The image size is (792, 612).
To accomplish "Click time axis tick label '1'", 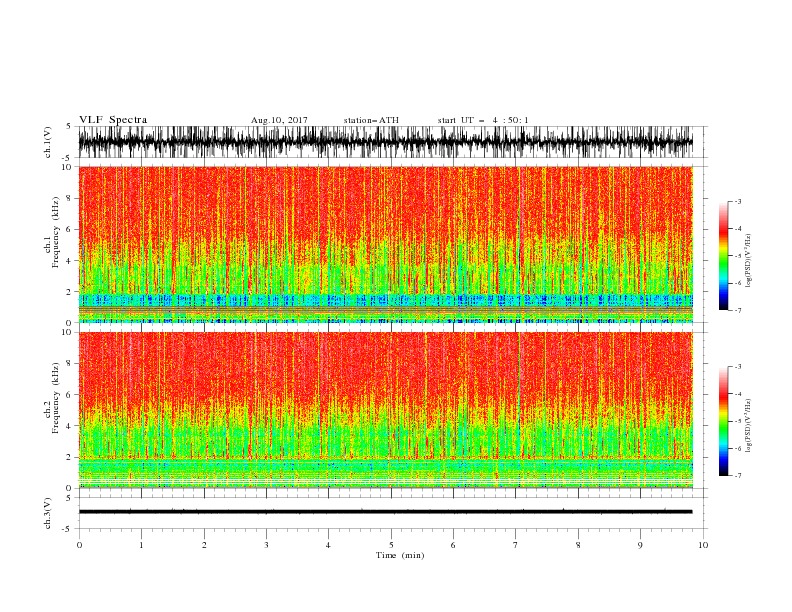I will pos(141,545).
